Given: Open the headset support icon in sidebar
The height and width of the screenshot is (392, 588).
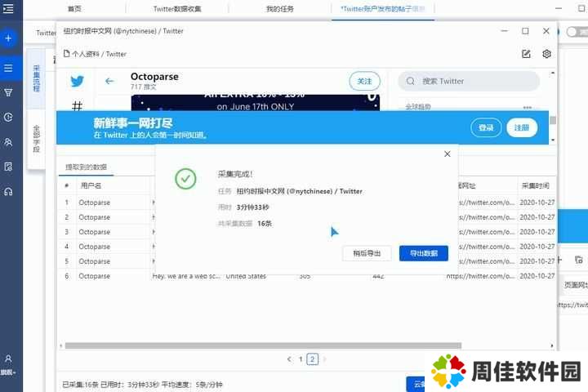Looking at the screenshot, I should (8, 192).
